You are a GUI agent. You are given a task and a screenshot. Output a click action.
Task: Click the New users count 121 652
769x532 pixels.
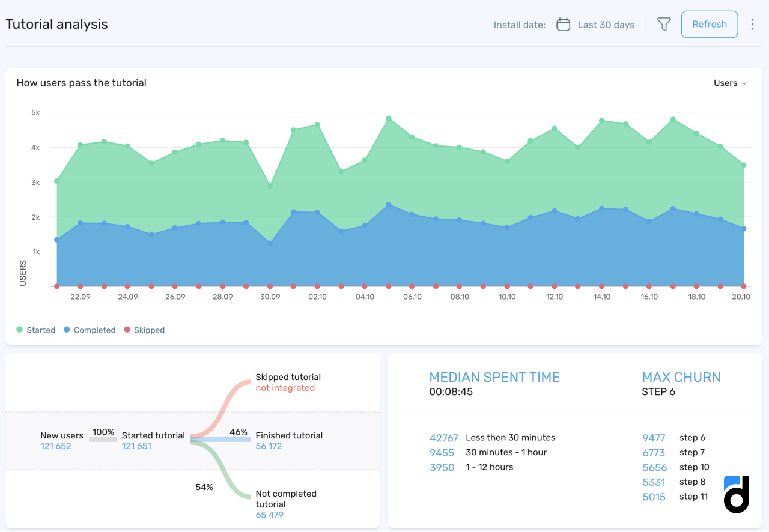[x=56, y=446]
